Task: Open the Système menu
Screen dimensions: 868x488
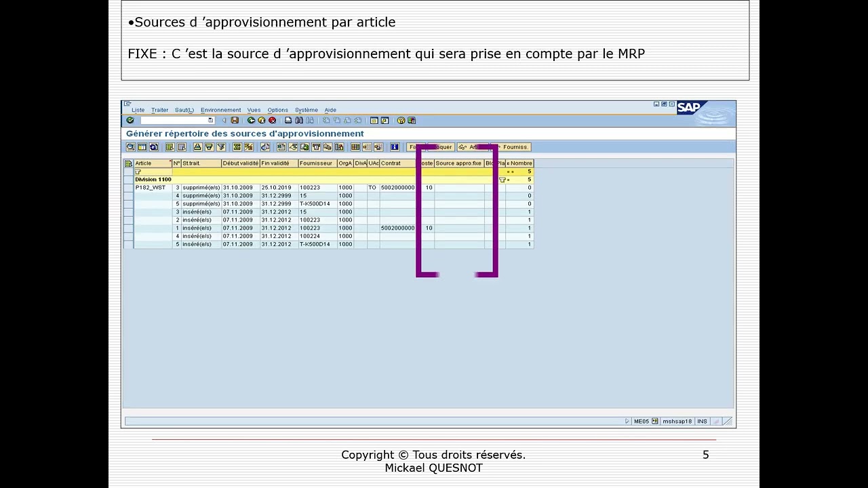Action: point(306,110)
